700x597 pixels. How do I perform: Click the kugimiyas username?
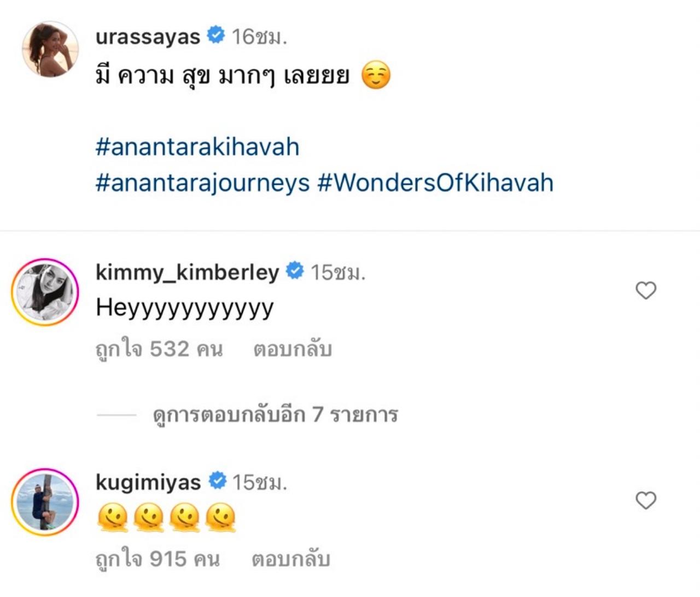coord(148,482)
